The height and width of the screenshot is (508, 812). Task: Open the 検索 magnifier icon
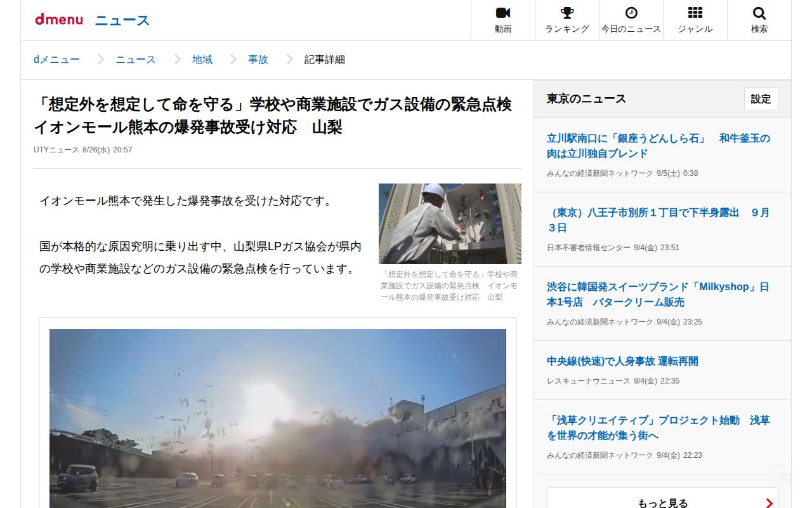click(x=759, y=13)
